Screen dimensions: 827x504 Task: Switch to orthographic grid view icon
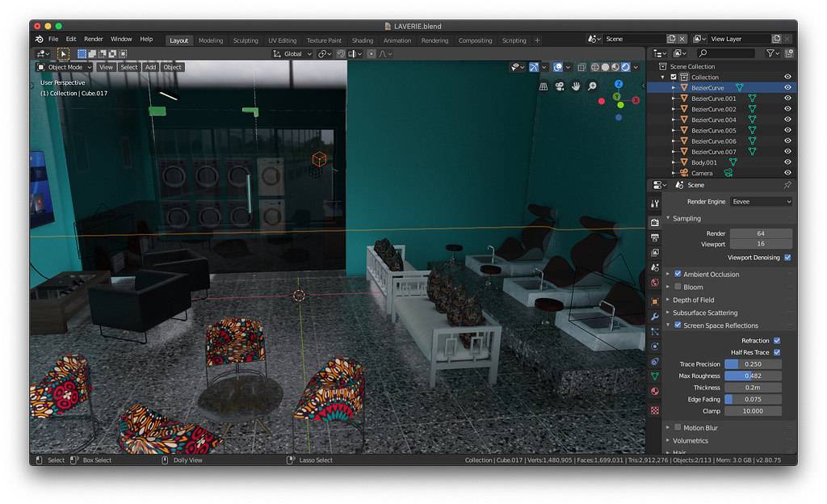click(x=544, y=86)
